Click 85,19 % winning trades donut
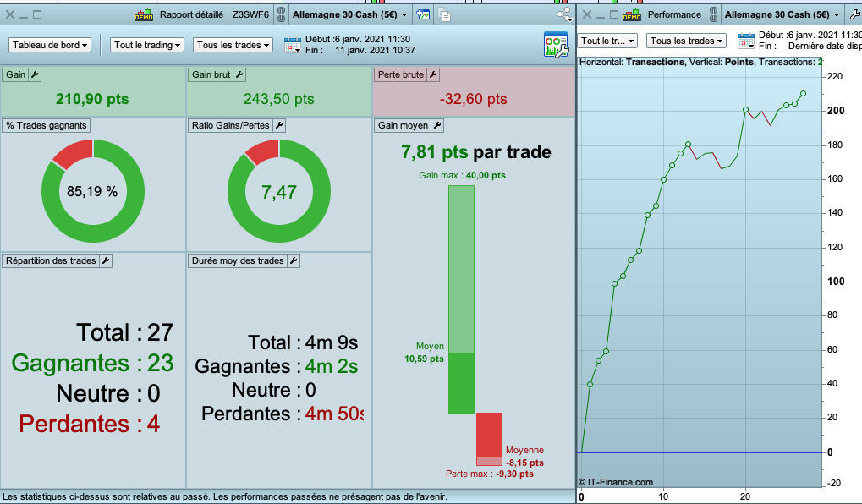 click(93, 191)
